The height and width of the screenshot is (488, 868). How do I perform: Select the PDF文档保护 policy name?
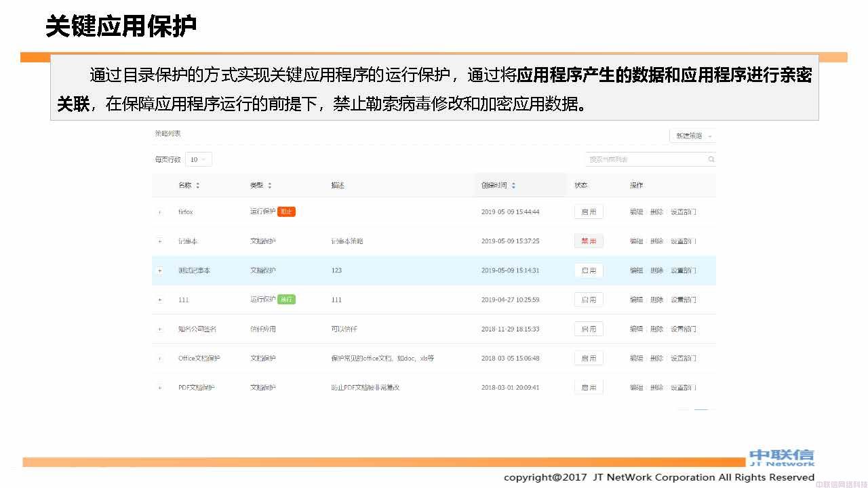tap(197, 388)
